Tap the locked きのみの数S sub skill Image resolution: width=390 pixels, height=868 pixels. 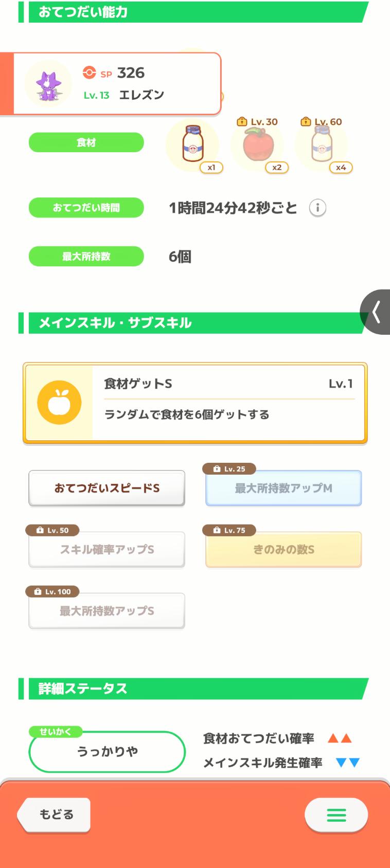tap(283, 550)
